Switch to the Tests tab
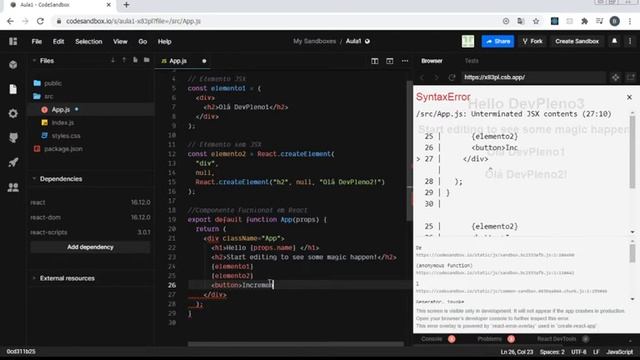 click(471, 61)
